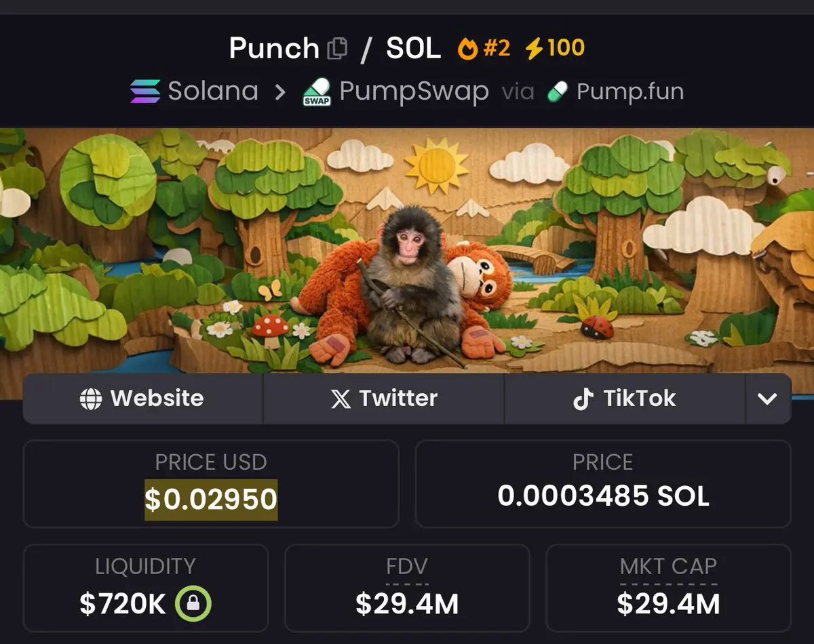Click the Solana chain logo

(x=145, y=92)
